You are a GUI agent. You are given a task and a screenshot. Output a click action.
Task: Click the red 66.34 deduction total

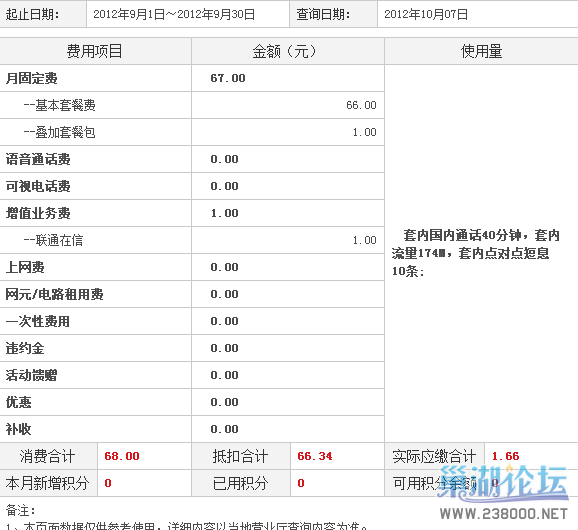pyautogui.click(x=315, y=456)
